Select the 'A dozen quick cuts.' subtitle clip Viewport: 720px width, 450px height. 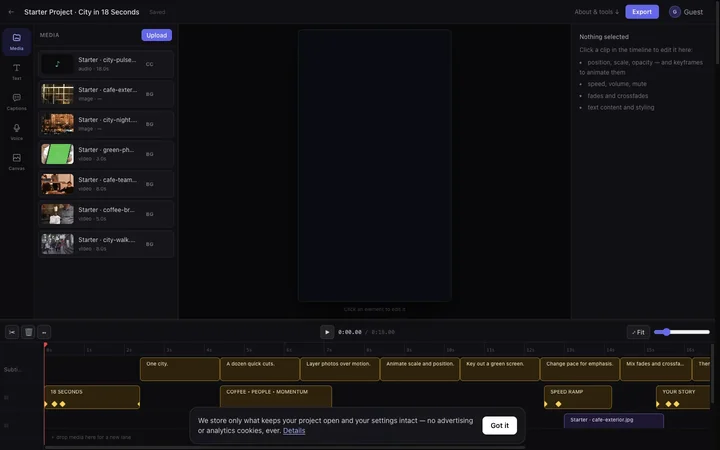tap(260, 369)
